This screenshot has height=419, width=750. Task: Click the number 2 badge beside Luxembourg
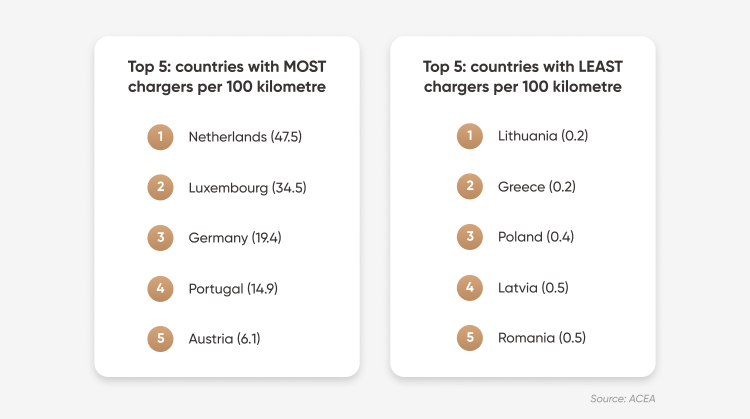160,187
